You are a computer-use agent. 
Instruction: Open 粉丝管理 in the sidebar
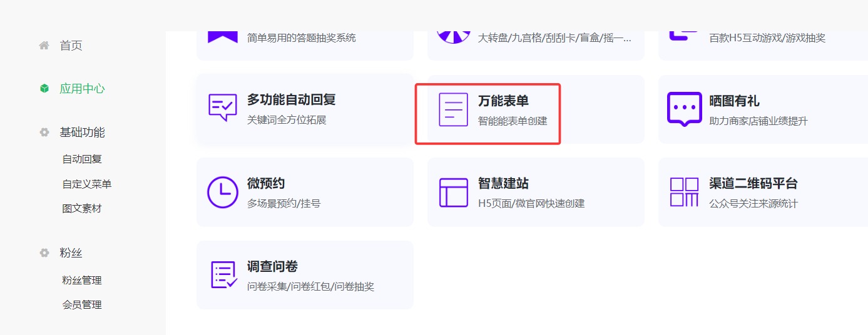coord(82,281)
